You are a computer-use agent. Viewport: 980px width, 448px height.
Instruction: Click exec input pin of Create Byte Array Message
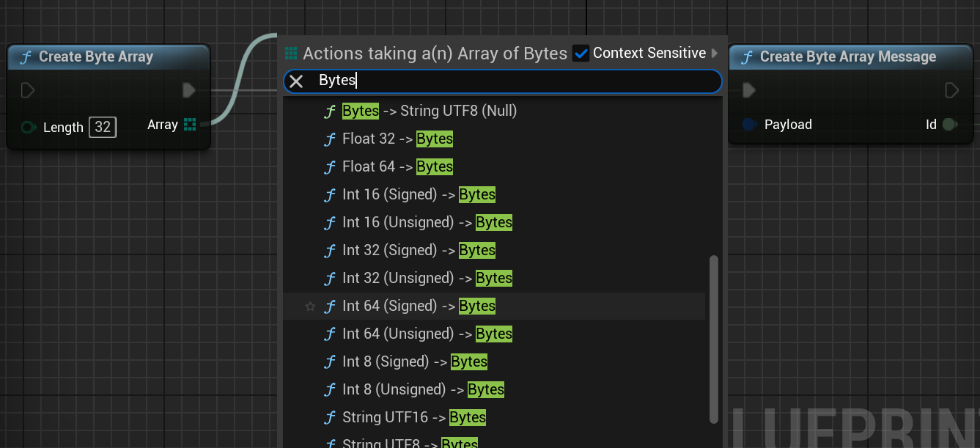tap(749, 90)
